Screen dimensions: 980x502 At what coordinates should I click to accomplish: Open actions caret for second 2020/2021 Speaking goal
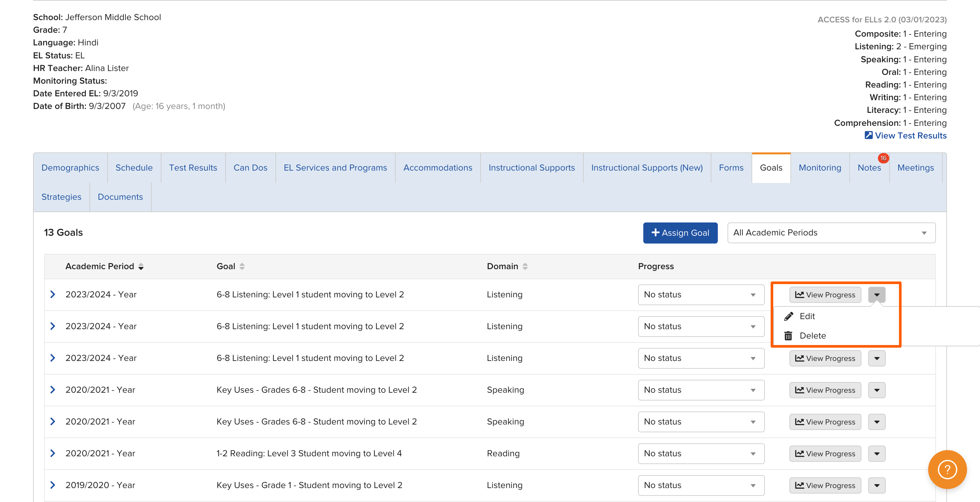(877, 422)
